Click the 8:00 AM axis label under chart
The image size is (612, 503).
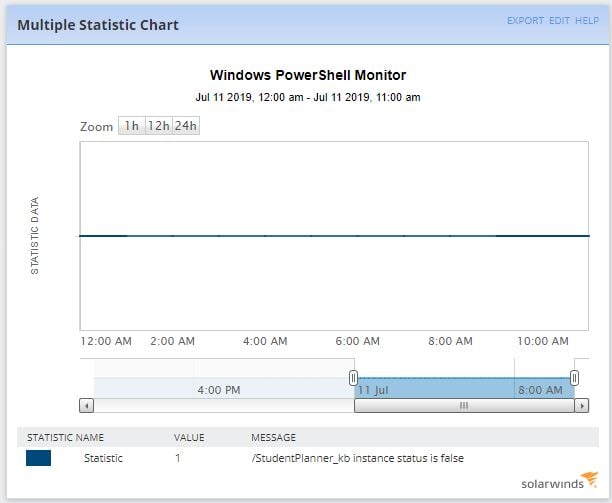point(450,341)
